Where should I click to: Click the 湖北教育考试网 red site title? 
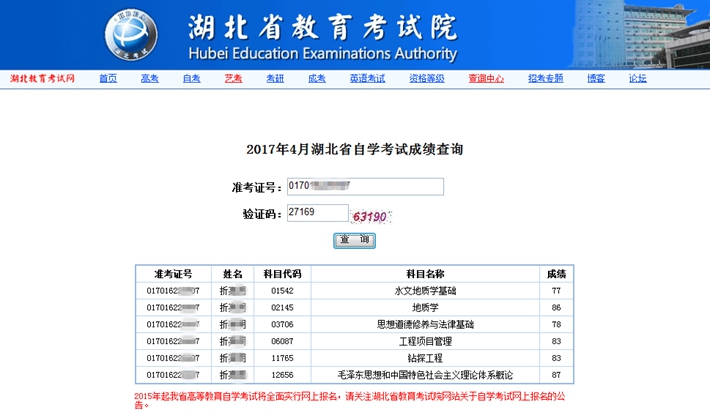42,78
